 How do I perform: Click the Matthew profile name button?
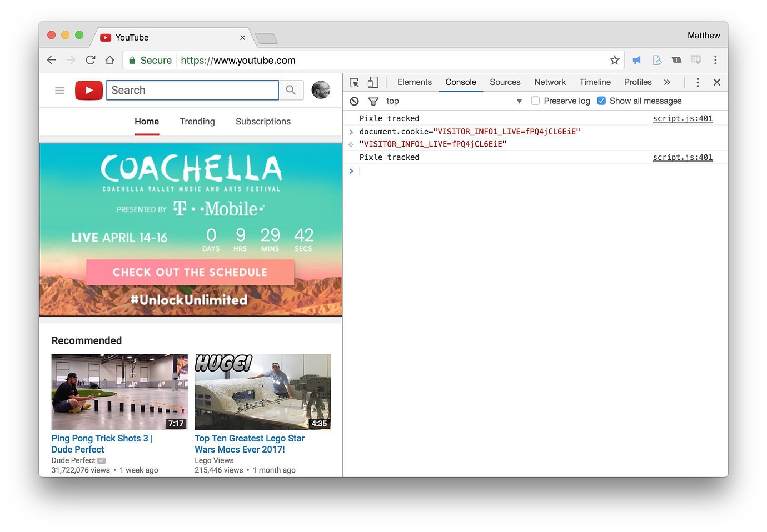[704, 36]
